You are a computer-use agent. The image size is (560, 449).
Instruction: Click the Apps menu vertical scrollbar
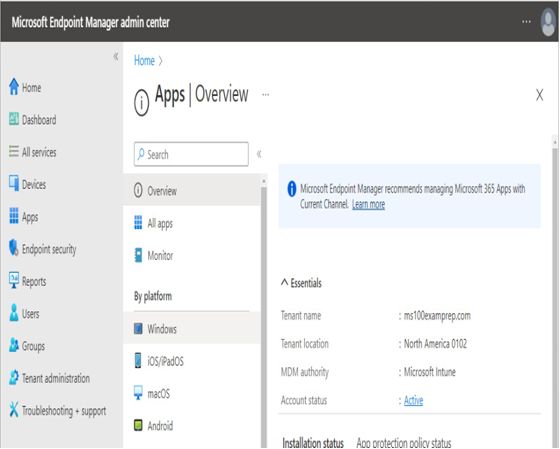click(x=264, y=314)
